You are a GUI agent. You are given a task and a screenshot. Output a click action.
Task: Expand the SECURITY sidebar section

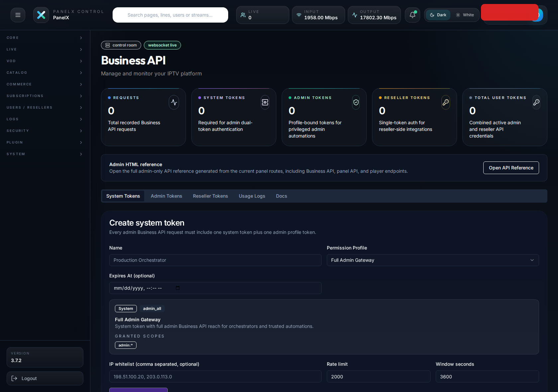coord(45,131)
